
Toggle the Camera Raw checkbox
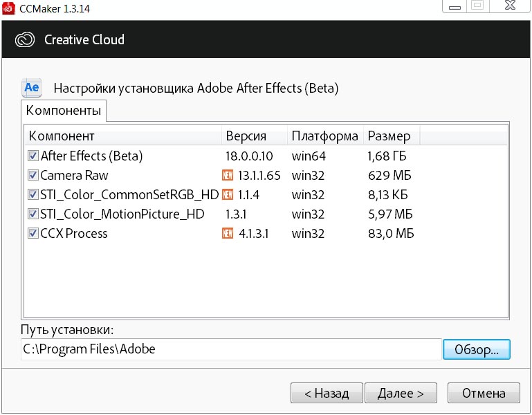33,176
